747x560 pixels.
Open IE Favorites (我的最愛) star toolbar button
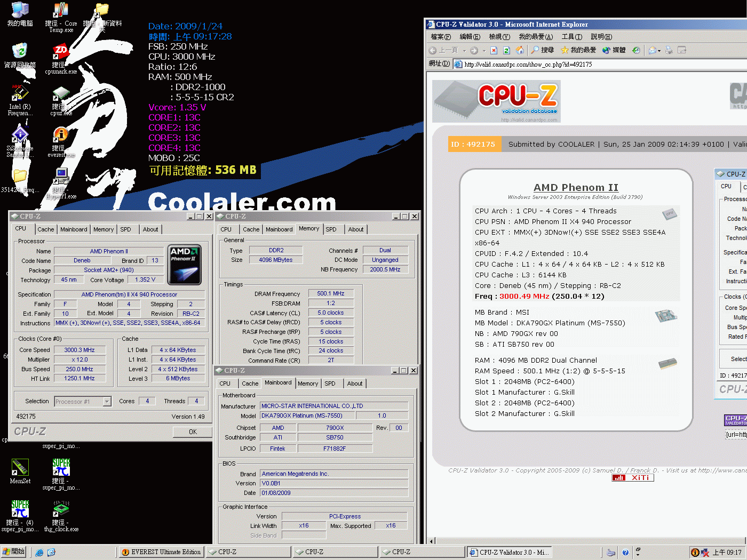578,50
